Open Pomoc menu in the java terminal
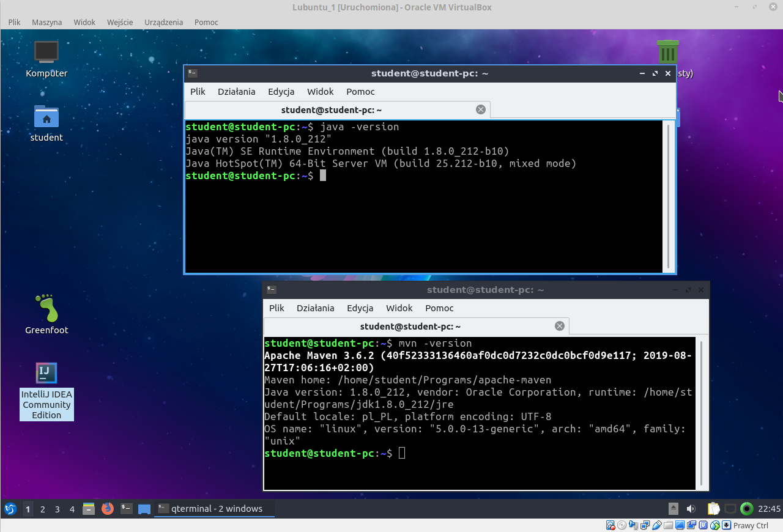Viewport: 783px width, 532px height. tap(360, 92)
